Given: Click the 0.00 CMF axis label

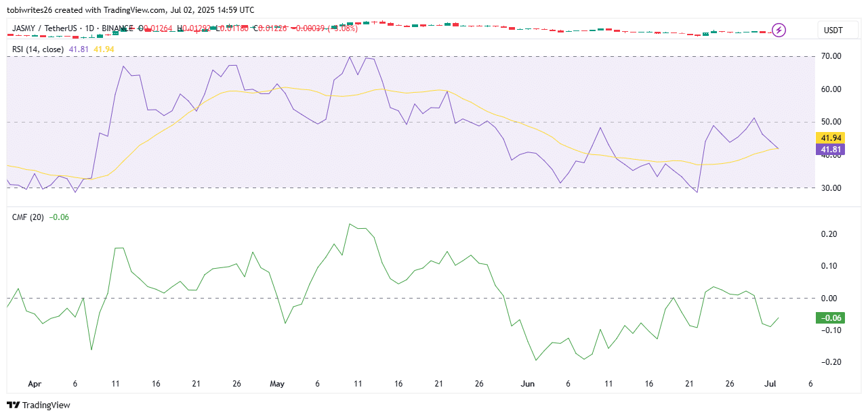Looking at the screenshot, I should [829, 299].
